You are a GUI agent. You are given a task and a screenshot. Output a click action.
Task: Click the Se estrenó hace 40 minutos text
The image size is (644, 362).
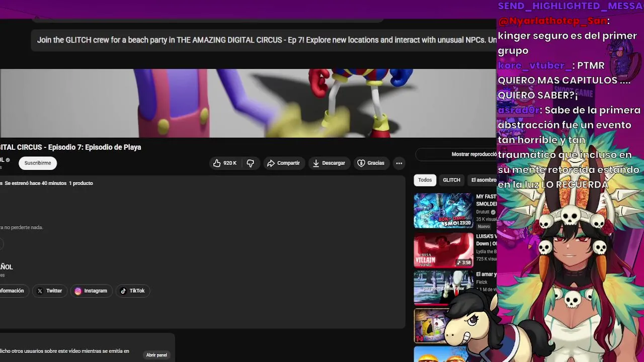point(36,183)
